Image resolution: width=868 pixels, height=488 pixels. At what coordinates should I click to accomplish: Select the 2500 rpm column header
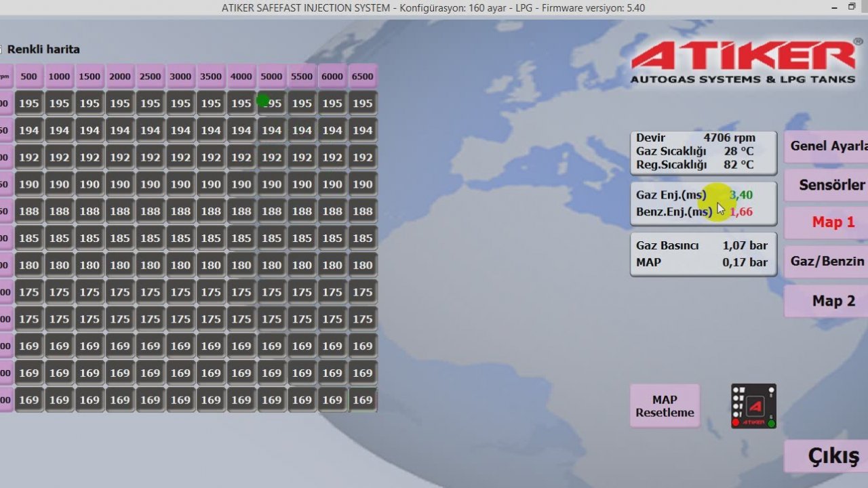(151, 77)
